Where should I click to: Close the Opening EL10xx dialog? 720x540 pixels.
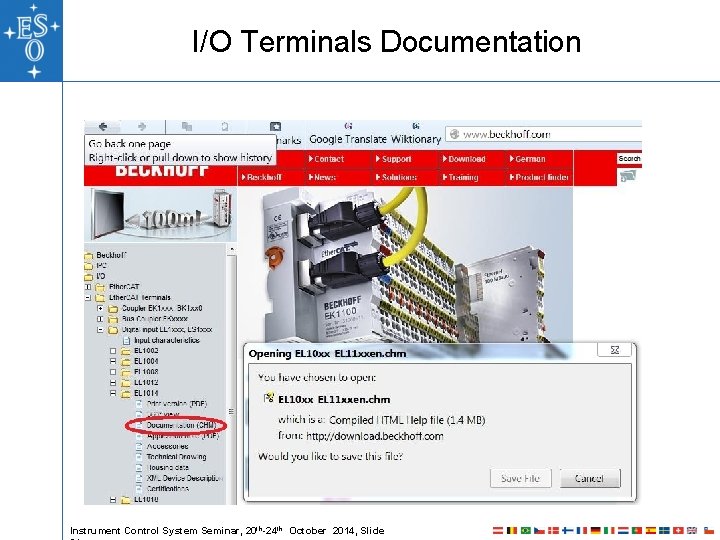pos(614,350)
